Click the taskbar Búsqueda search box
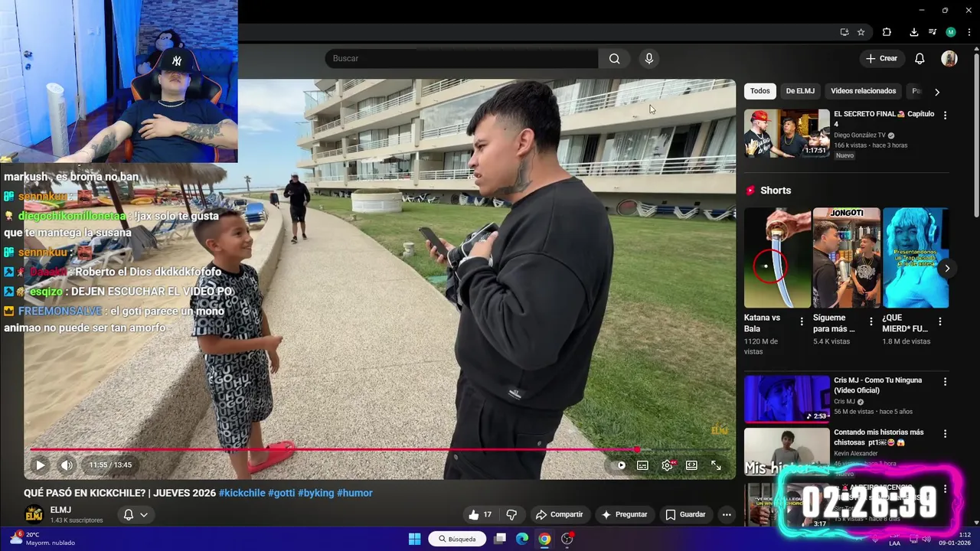 457,539
